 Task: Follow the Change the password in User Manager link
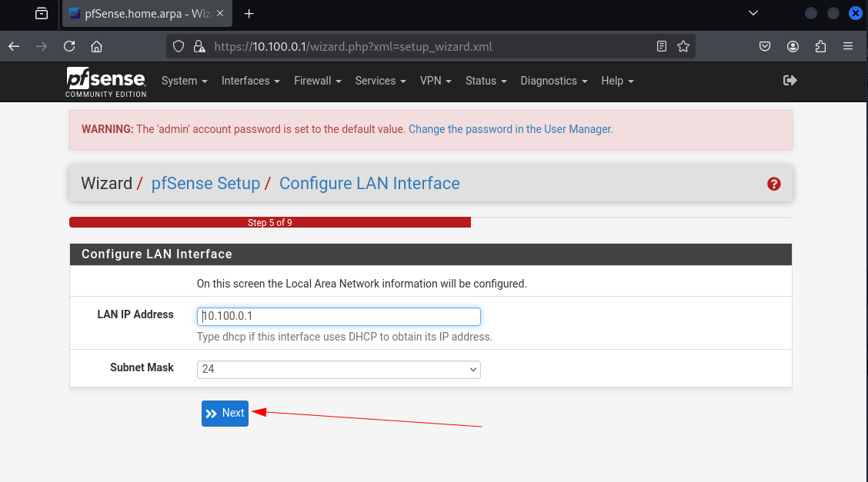click(x=510, y=129)
